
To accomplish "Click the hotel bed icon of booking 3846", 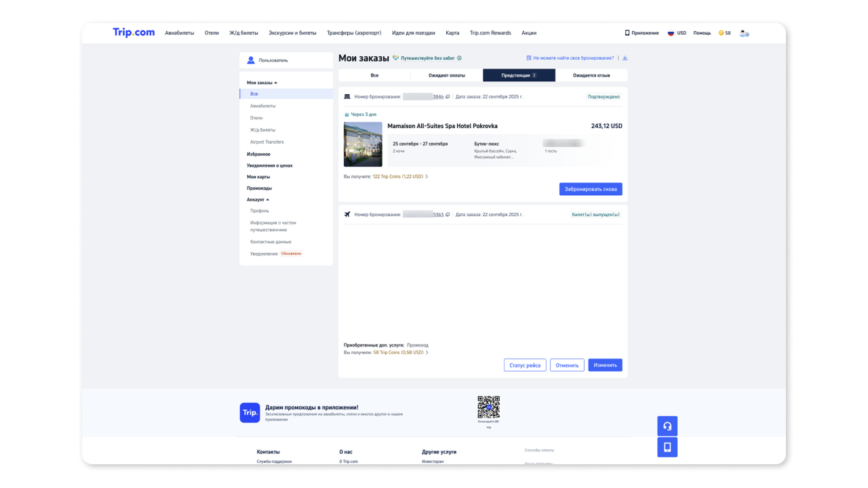I will pos(347,97).
